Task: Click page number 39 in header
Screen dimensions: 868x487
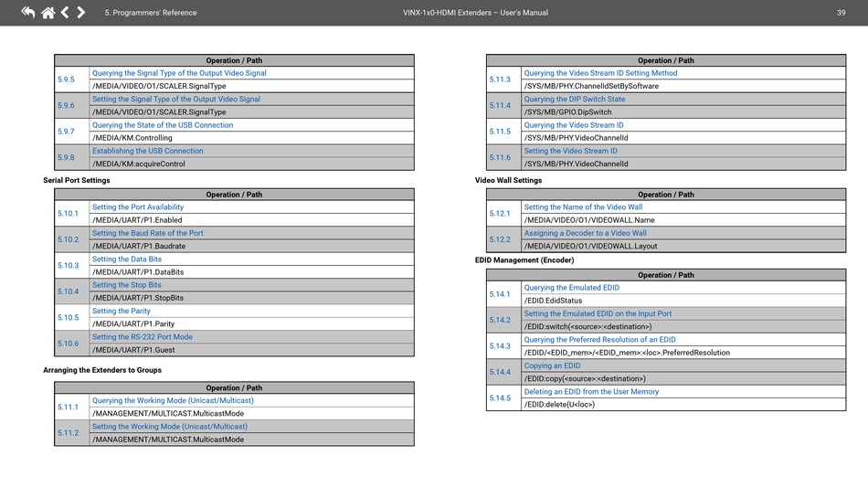Action: point(841,13)
